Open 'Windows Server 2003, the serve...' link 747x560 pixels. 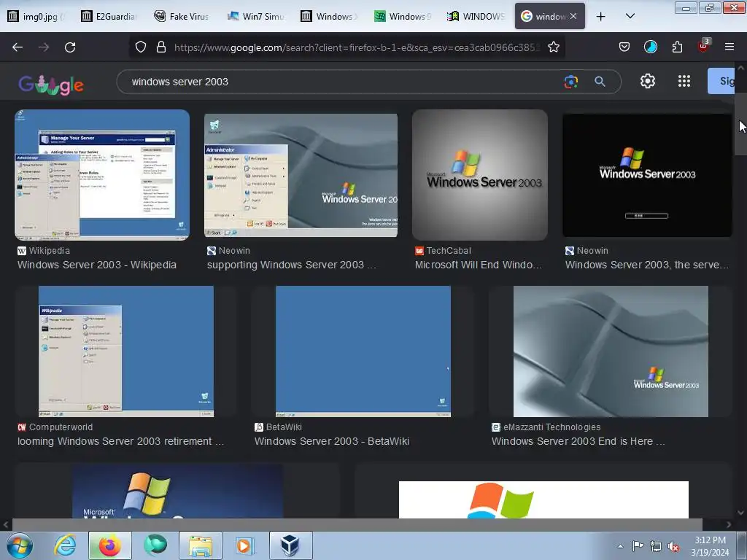647,265
